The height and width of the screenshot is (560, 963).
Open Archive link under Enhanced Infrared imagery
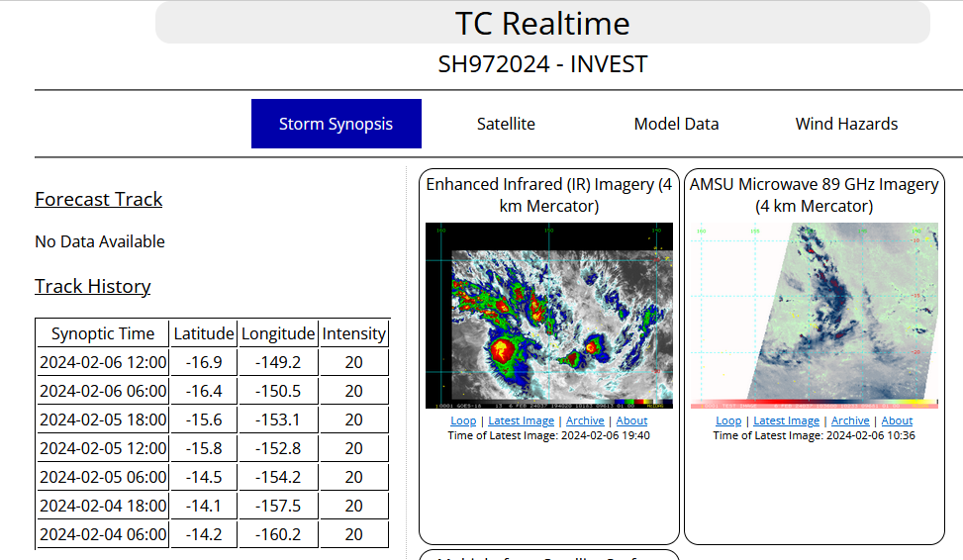tap(585, 420)
